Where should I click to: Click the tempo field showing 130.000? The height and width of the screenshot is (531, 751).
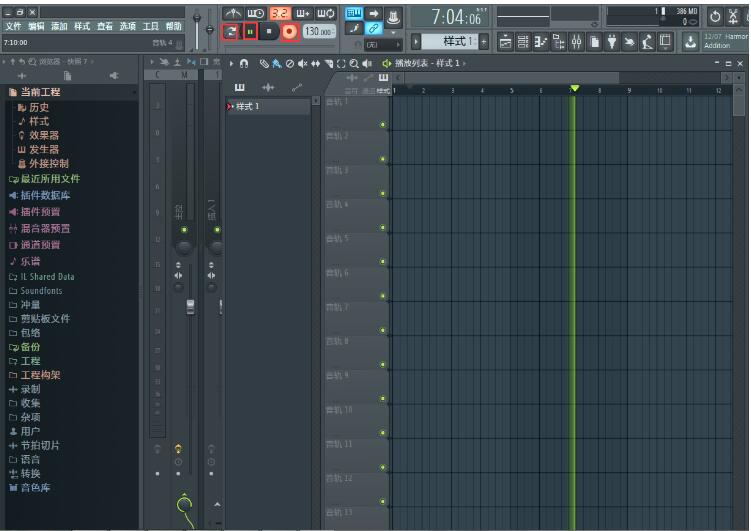[x=319, y=32]
